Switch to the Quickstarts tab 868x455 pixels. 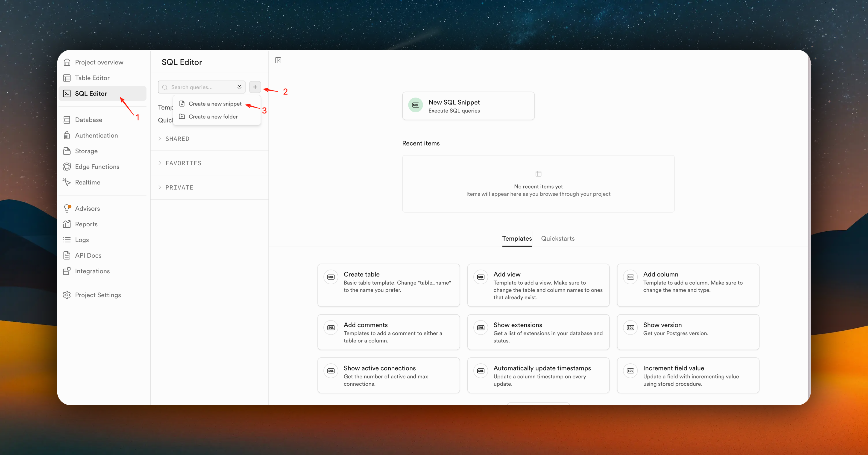point(557,239)
